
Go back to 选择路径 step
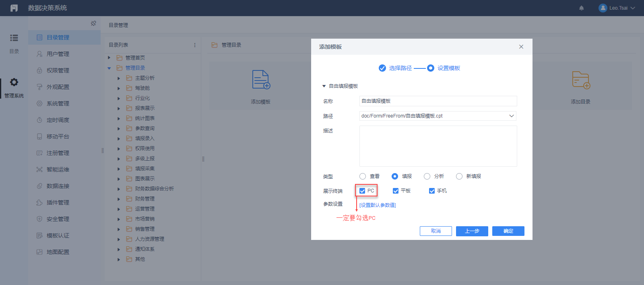(x=396, y=68)
